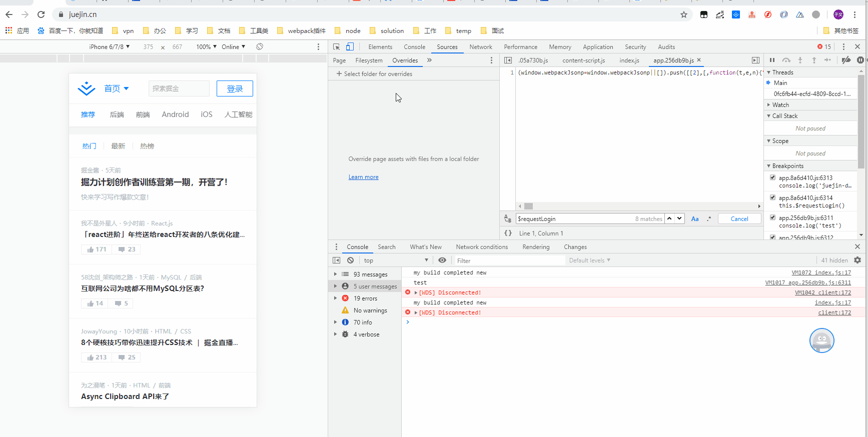Viewport: 868px width, 437px height.
Task: Open the Application panel
Action: [x=598, y=46]
